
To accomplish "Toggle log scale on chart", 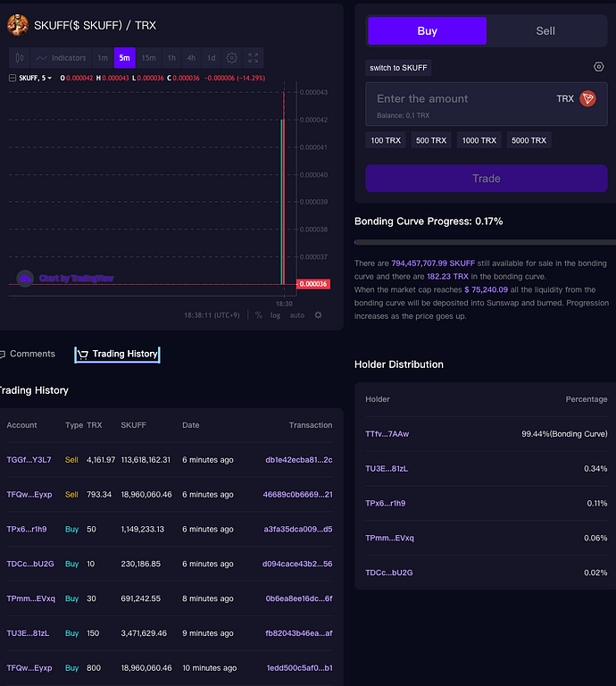I will (x=275, y=315).
